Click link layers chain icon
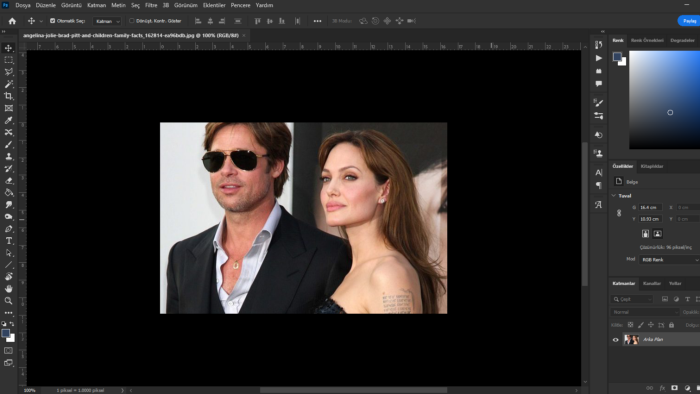The width and height of the screenshot is (700, 394). 650,388
